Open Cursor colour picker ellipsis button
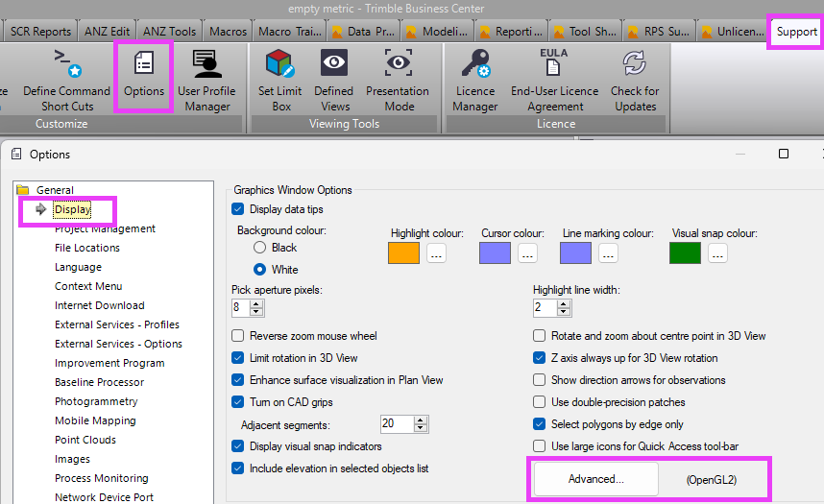 (527, 253)
